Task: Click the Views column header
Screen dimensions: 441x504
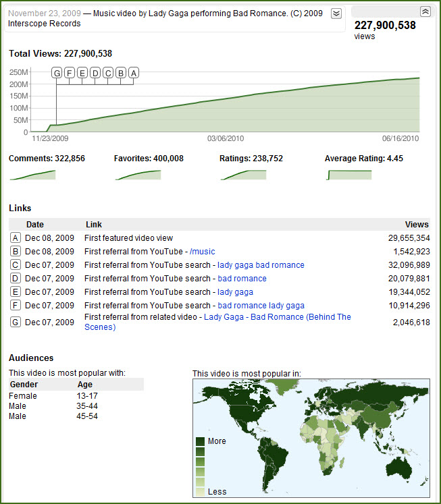Action: 417,225
